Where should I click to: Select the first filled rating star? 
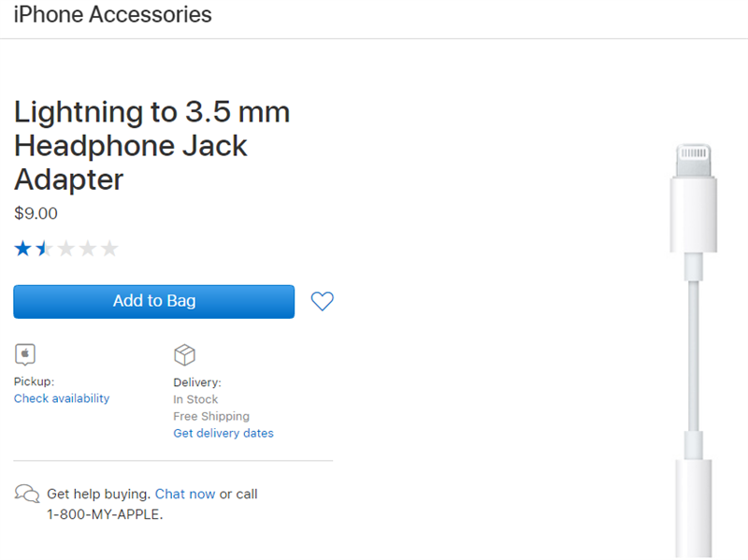pos(21,248)
